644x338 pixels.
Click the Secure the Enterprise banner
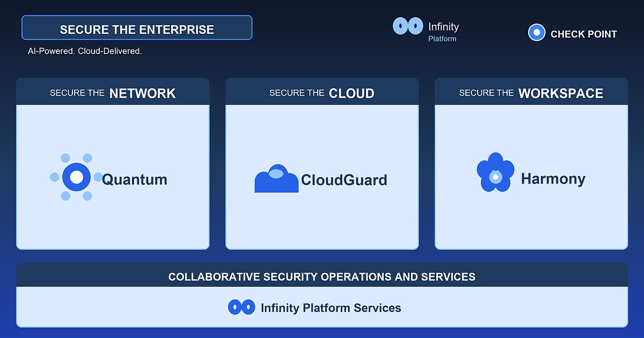(x=137, y=27)
